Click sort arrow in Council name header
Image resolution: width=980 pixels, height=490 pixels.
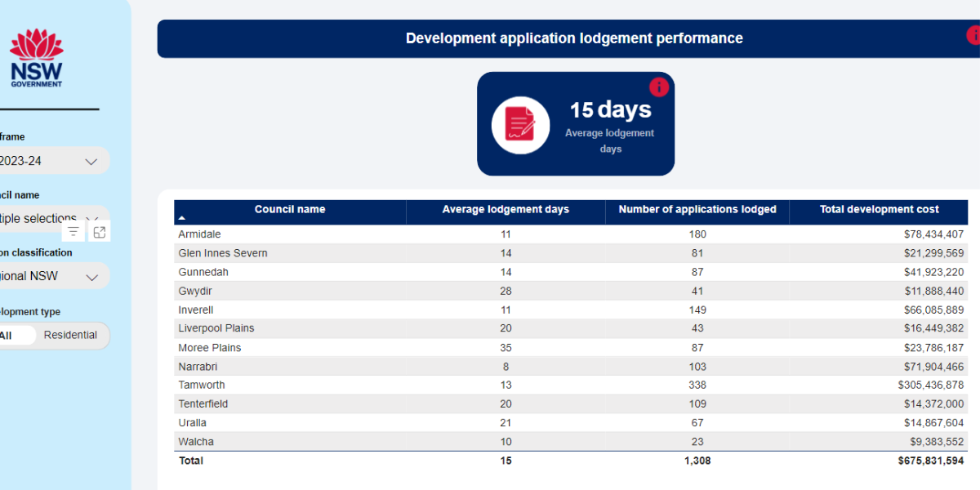[182, 219]
